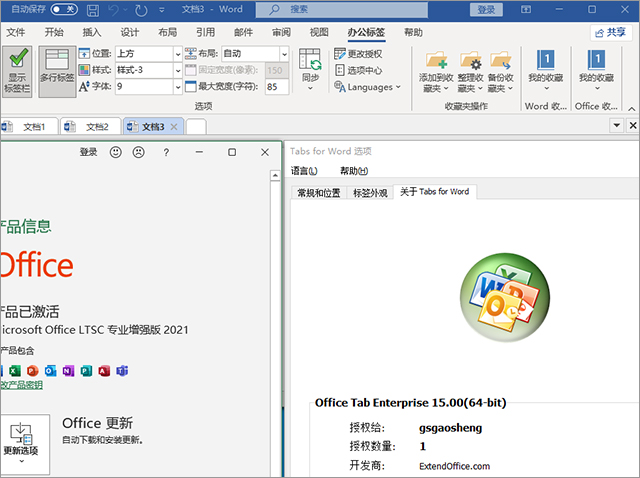The width and height of the screenshot is (640, 478).
Task: Switch to the 文档1 document tab
Action: point(28,127)
